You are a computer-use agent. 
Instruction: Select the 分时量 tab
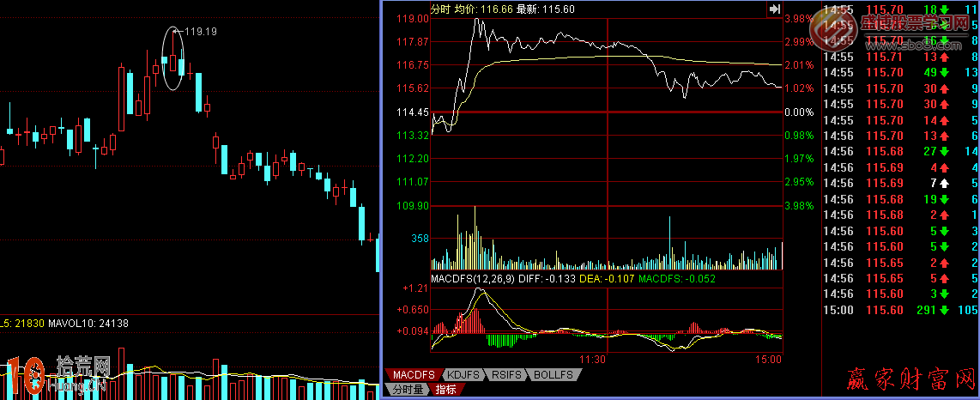coord(408,390)
